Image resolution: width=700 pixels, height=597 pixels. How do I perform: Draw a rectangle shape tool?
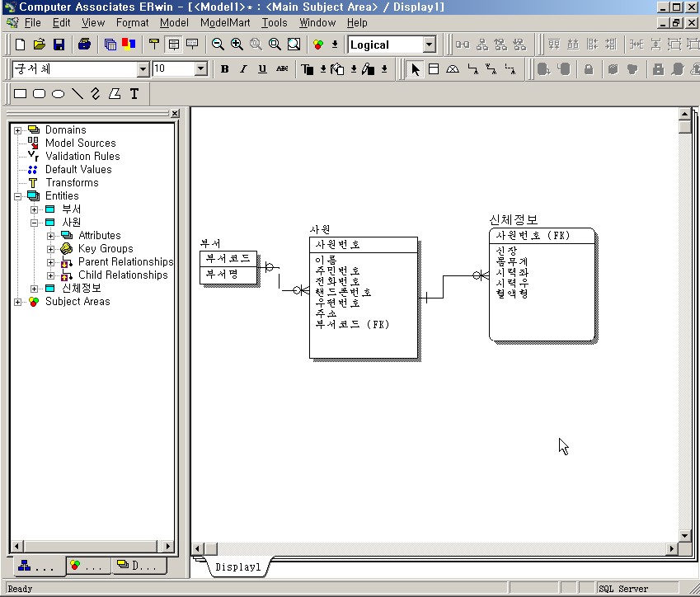point(20,94)
